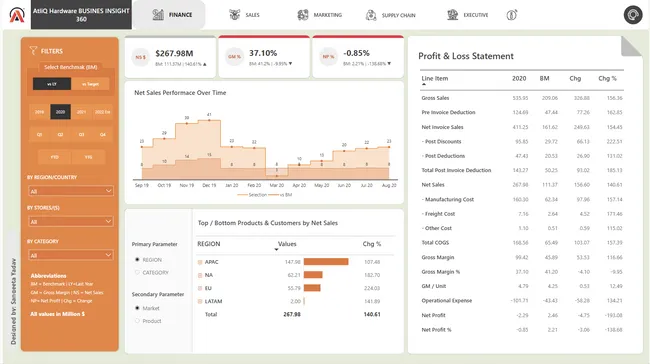Click the GM % badge icon
This screenshot has height=364, width=650.
234,57
